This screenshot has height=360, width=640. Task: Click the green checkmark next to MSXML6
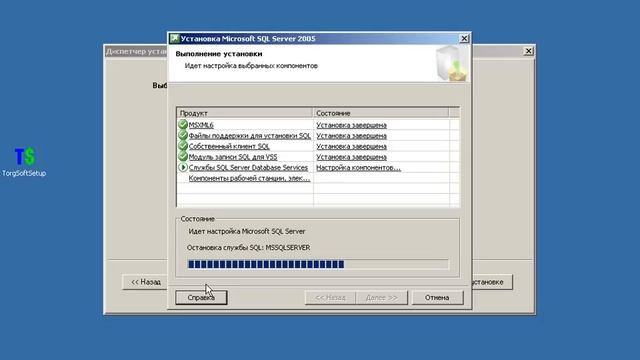coord(183,124)
